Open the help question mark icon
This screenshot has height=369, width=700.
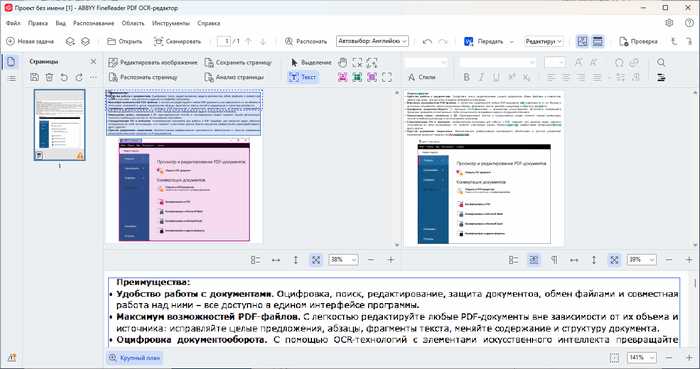tap(689, 23)
